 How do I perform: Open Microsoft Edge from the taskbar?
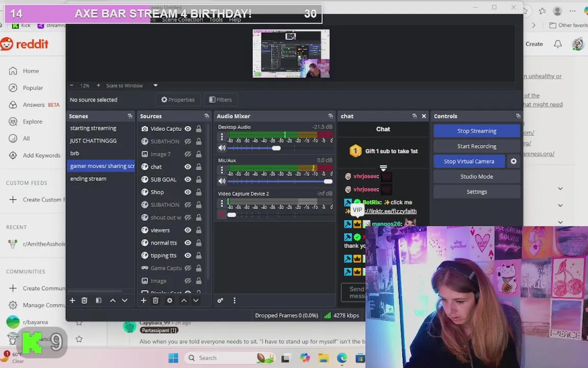(341, 358)
